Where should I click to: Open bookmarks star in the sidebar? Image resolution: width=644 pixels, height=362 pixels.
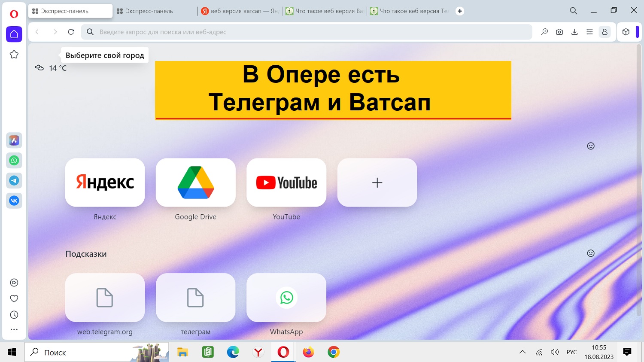(x=14, y=55)
